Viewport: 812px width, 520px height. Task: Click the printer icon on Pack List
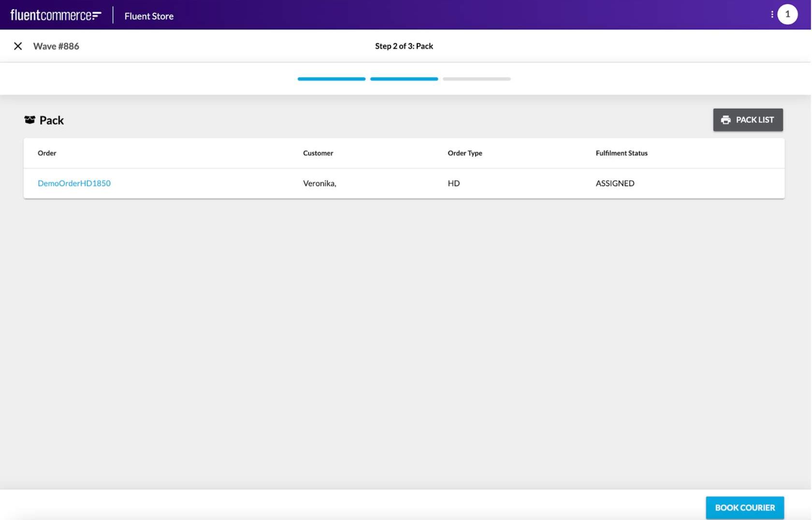pyautogui.click(x=725, y=120)
